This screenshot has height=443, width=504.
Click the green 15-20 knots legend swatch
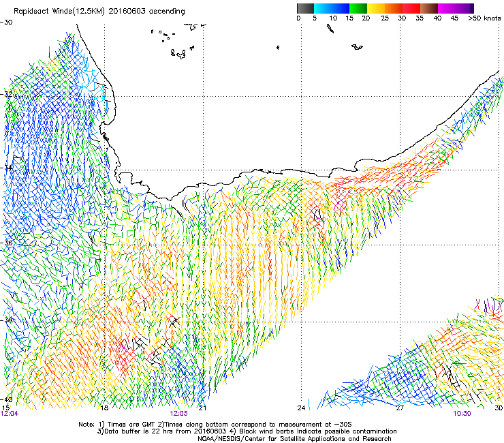[x=358, y=8]
